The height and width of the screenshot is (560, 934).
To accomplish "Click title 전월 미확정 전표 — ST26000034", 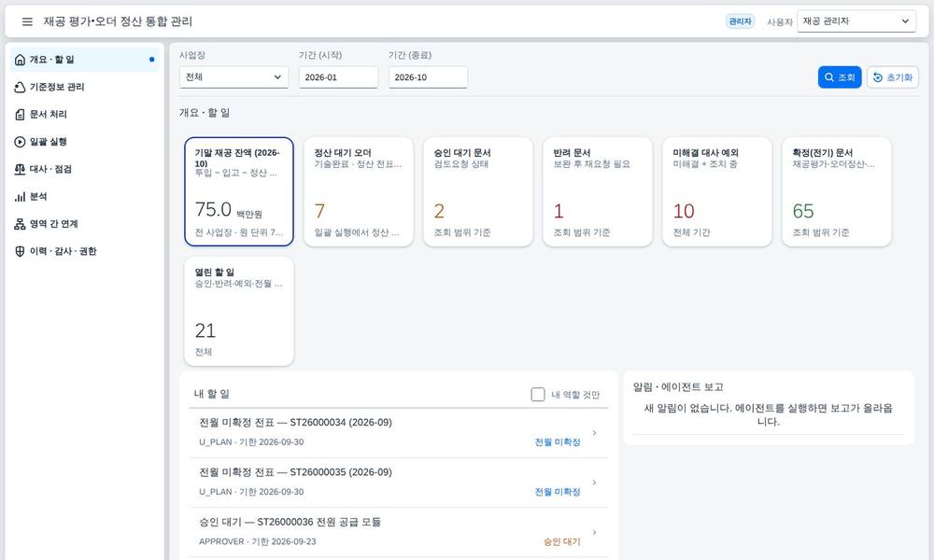I will click(295, 423).
